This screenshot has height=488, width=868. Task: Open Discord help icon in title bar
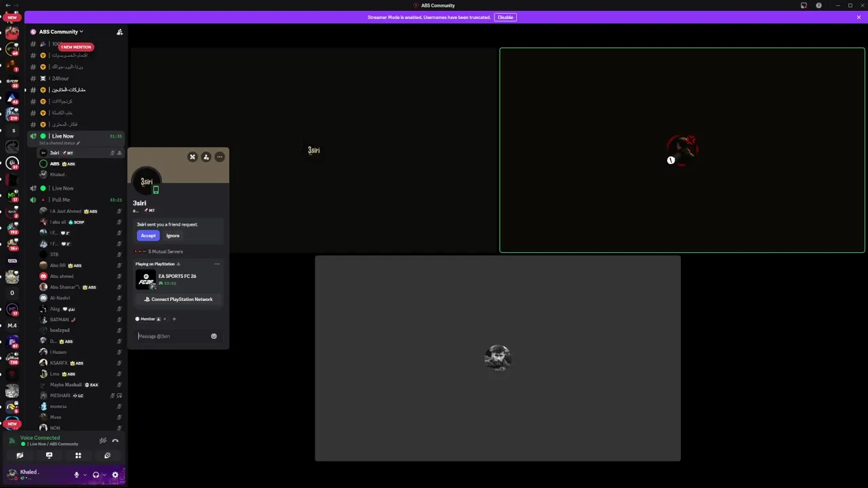click(818, 5)
